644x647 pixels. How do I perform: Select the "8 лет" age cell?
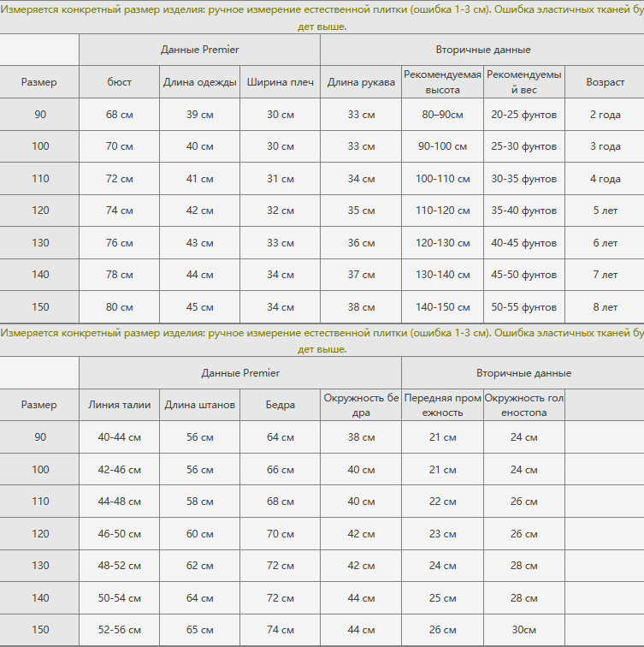(605, 307)
